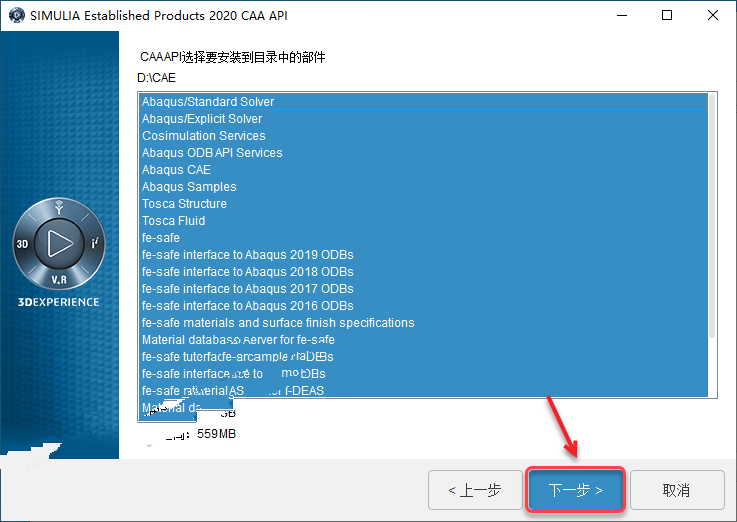This screenshot has width=737, height=522.
Task: Click the 取消 (Cancel) button
Action: (677, 490)
